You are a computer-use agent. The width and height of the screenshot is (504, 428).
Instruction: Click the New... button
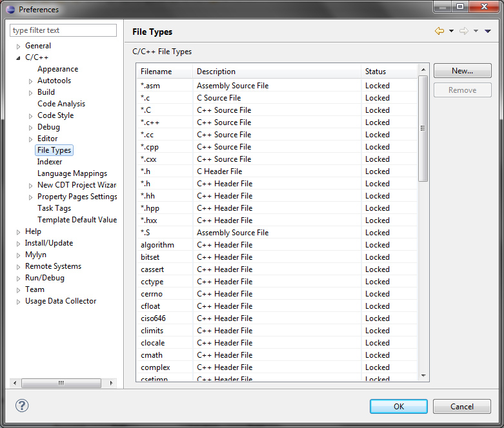(x=462, y=71)
